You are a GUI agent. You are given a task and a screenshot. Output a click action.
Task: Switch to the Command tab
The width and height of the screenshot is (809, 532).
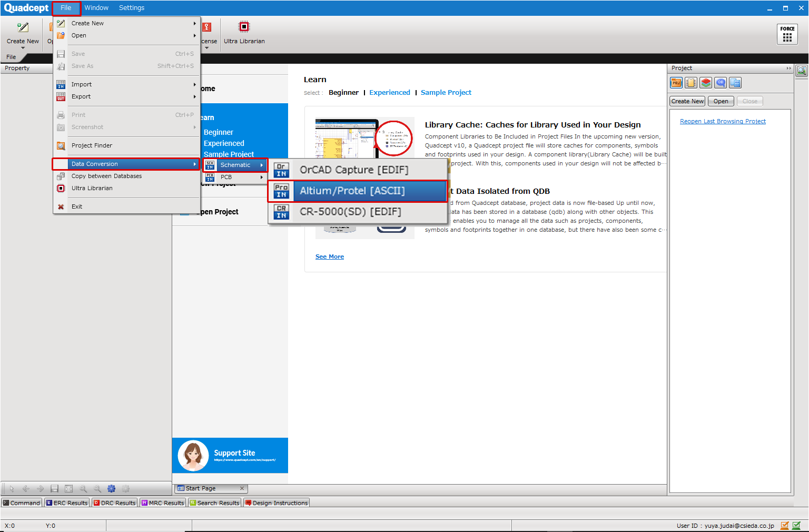22,503
